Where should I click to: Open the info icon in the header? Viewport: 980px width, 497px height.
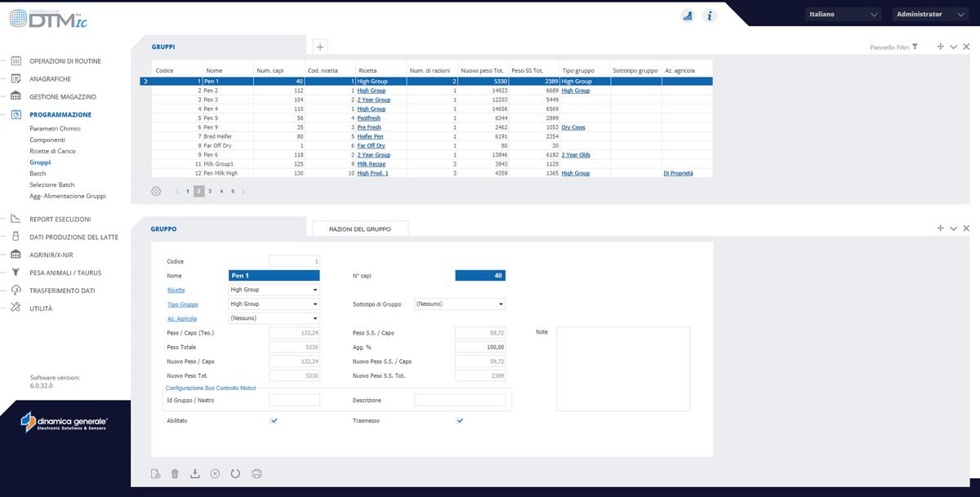pos(710,16)
